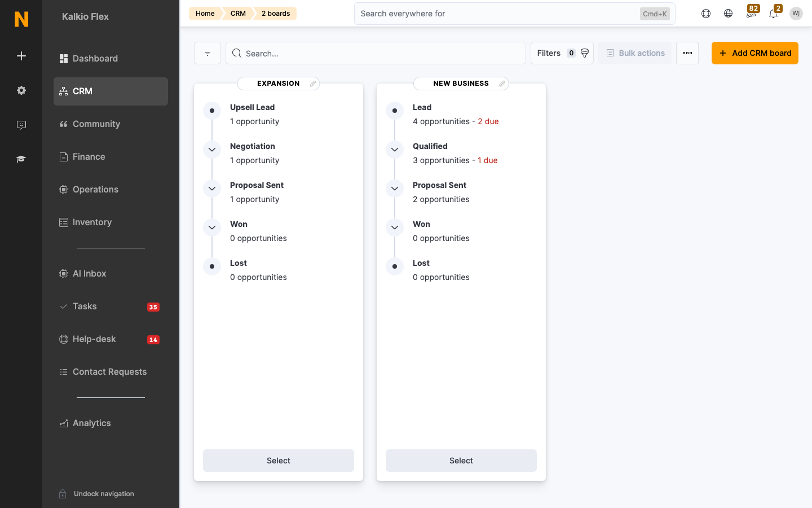This screenshot has width=812, height=508.
Task: Open Tasks with 35 badge
Action: pos(111,306)
